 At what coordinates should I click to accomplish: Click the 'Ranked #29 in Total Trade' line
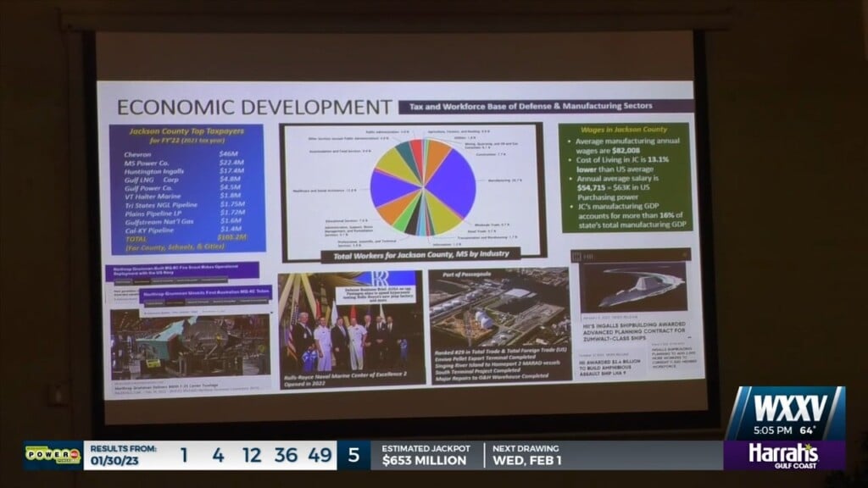coord(500,351)
